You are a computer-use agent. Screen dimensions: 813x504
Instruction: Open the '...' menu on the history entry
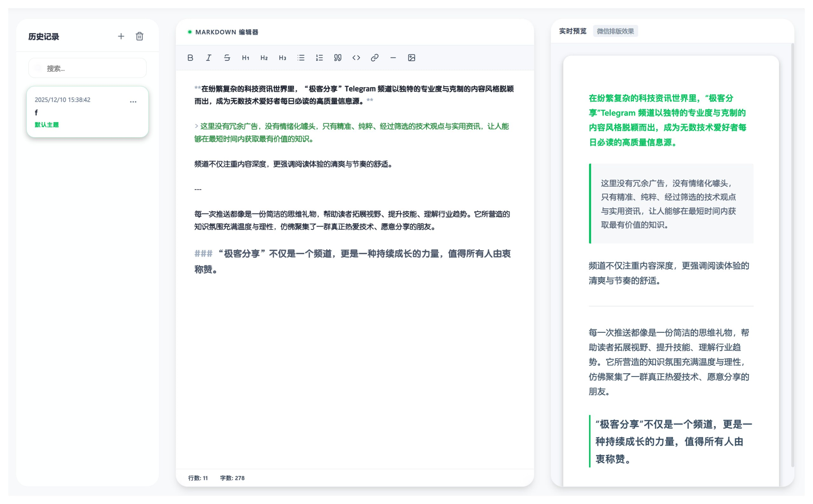click(133, 102)
